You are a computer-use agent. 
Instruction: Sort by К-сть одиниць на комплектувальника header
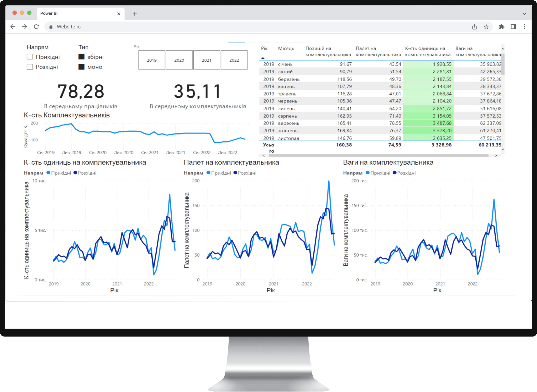428,51
